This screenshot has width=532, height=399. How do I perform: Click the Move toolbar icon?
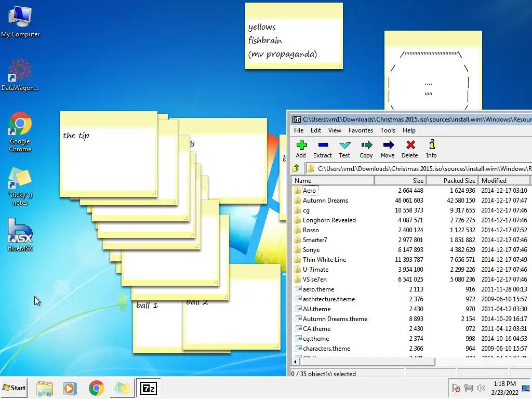[x=388, y=149]
